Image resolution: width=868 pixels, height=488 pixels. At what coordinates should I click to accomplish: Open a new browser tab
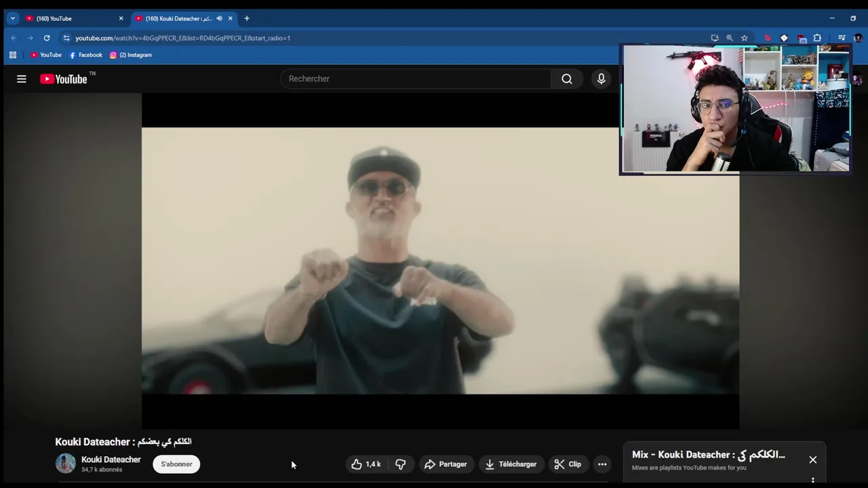247,18
